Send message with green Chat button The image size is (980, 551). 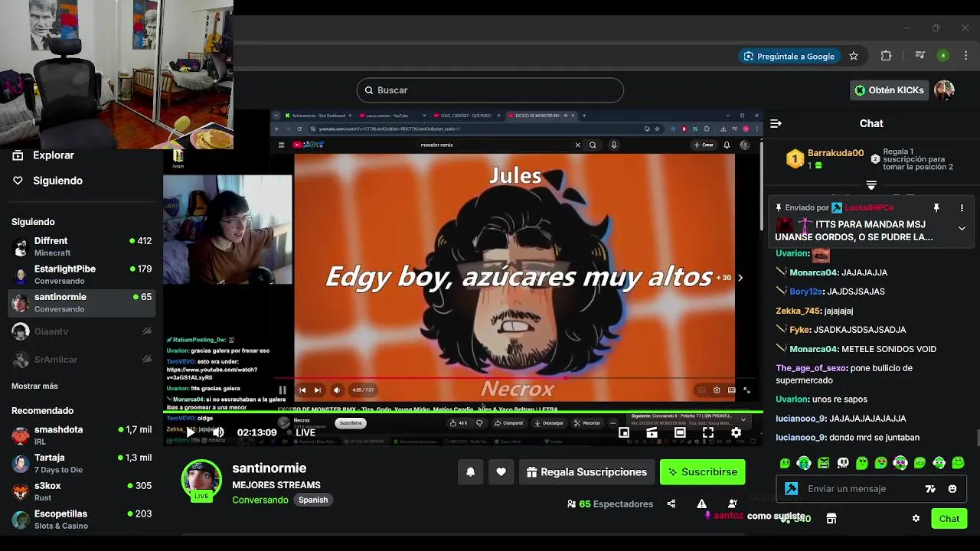949,518
